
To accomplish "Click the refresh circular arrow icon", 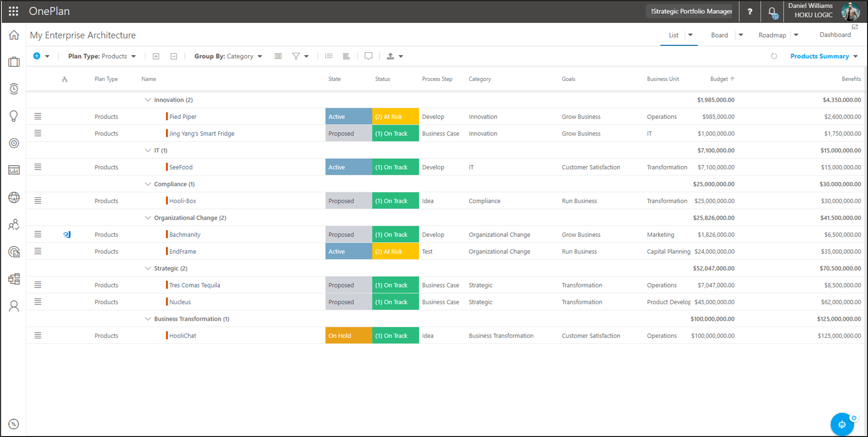I will 774,56.
